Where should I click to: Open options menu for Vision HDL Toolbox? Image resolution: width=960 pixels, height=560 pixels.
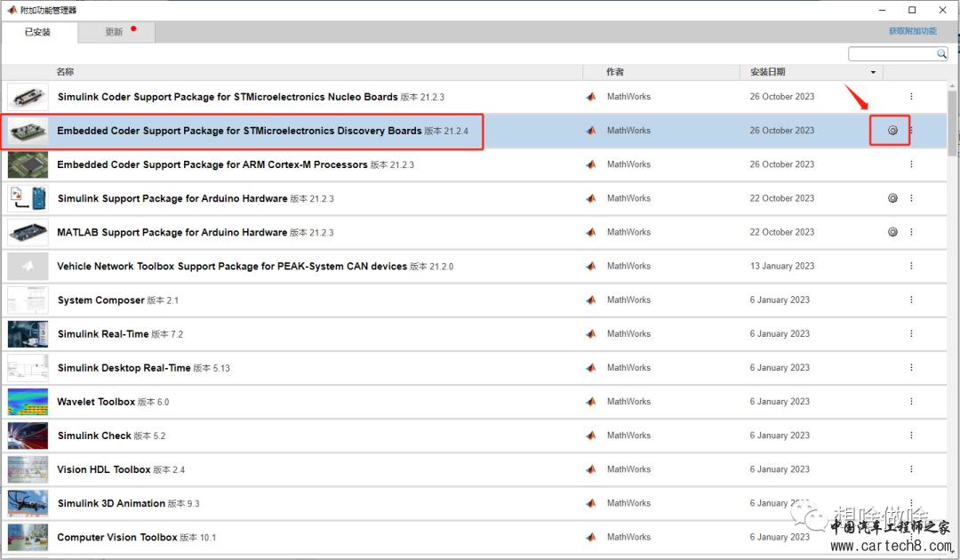click(x=911, y=469)
